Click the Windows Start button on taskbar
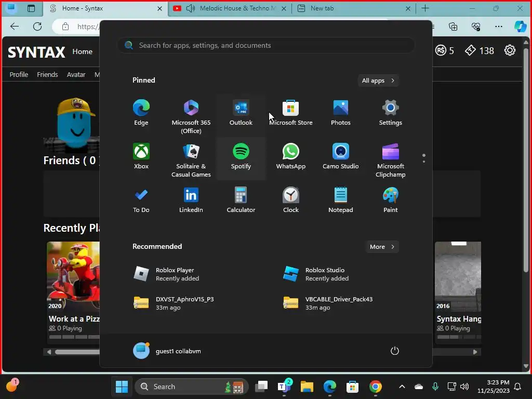This screenshot has width=532, height=399. click(x=122, y=387)
